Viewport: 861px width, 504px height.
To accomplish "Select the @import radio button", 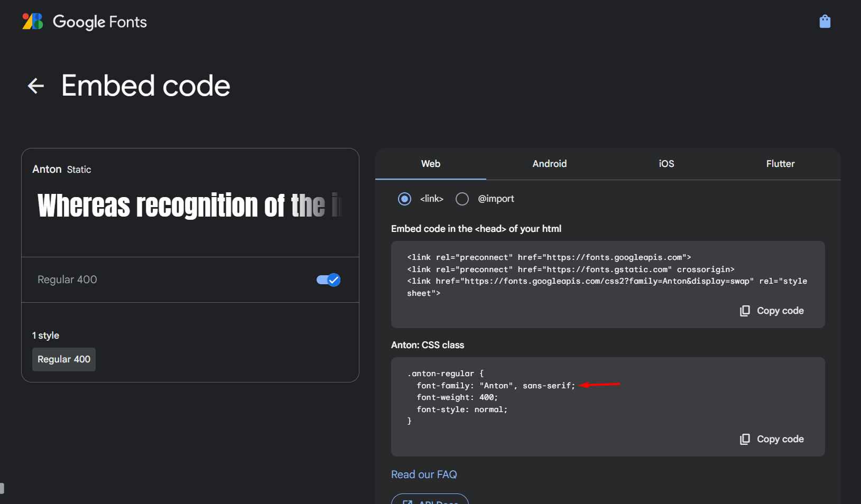I will [462, 199].
